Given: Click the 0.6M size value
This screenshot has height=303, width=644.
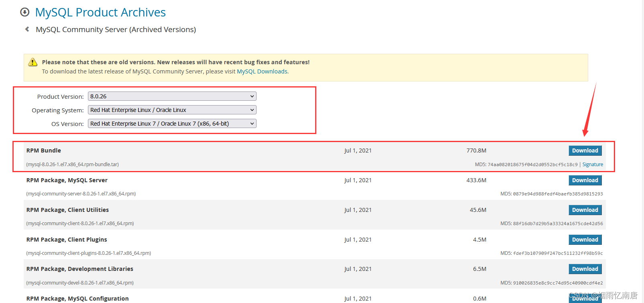Looking at the screenshot, I should tap(479, 299).
